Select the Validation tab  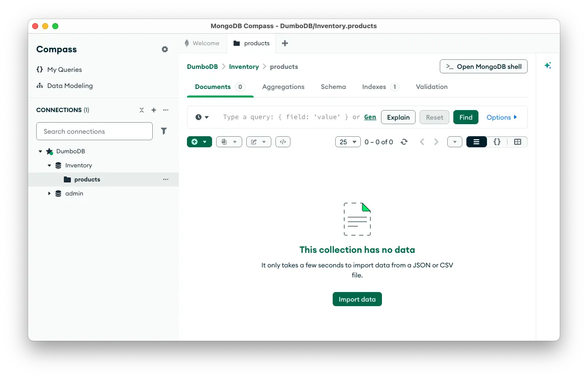pyautogui.click(x=432, y=86)
